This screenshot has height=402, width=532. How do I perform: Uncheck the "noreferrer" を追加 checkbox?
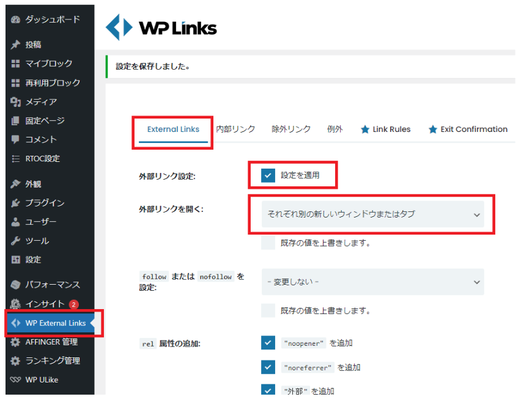click(x=268, y=367)
